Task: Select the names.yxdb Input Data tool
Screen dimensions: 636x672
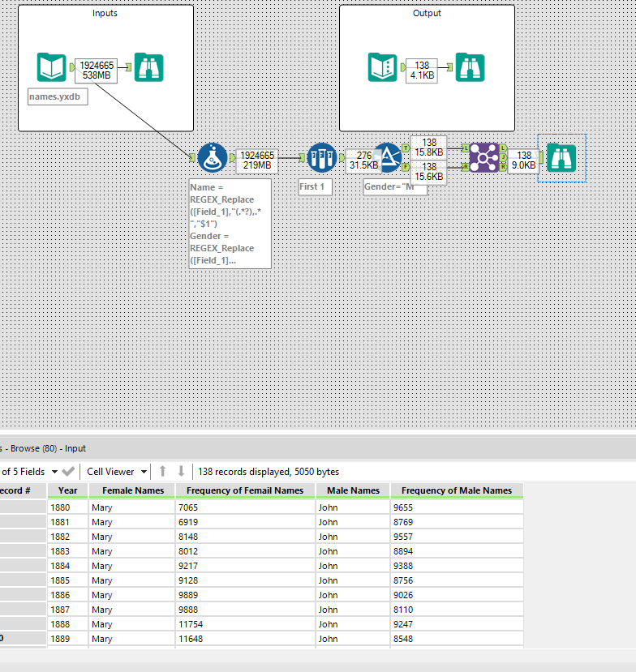Action: point(51,67)
